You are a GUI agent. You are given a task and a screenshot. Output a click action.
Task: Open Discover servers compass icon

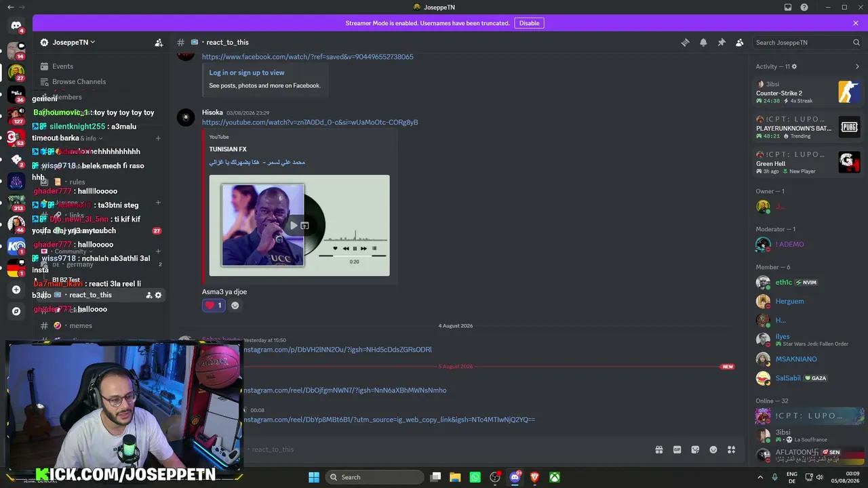16,311
